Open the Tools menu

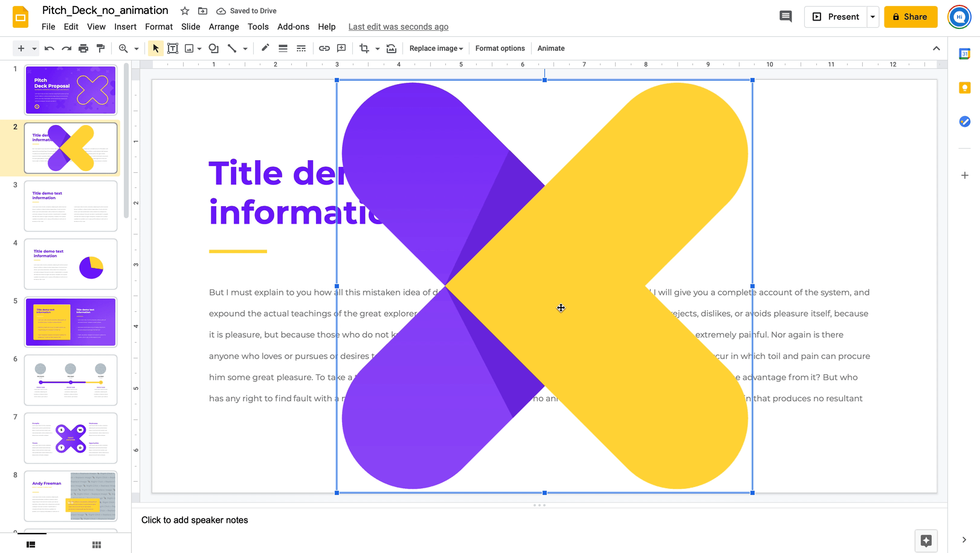(258, 27)
